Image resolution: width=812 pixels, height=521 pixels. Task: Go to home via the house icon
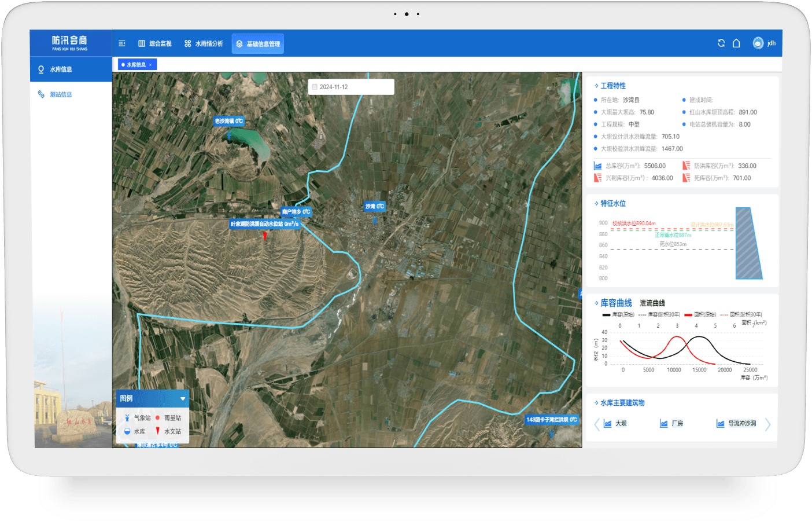[x=736, y=43]
